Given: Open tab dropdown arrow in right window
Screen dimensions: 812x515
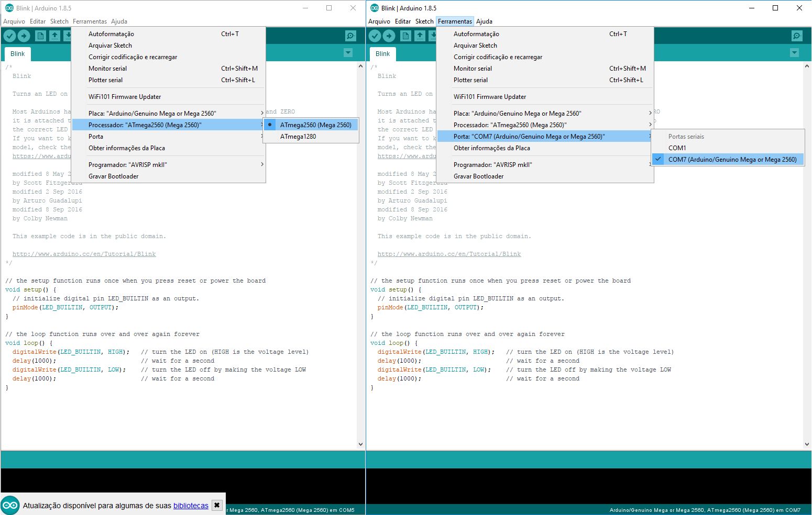Looking at the screenshot, I should click(x=795, y=53).
